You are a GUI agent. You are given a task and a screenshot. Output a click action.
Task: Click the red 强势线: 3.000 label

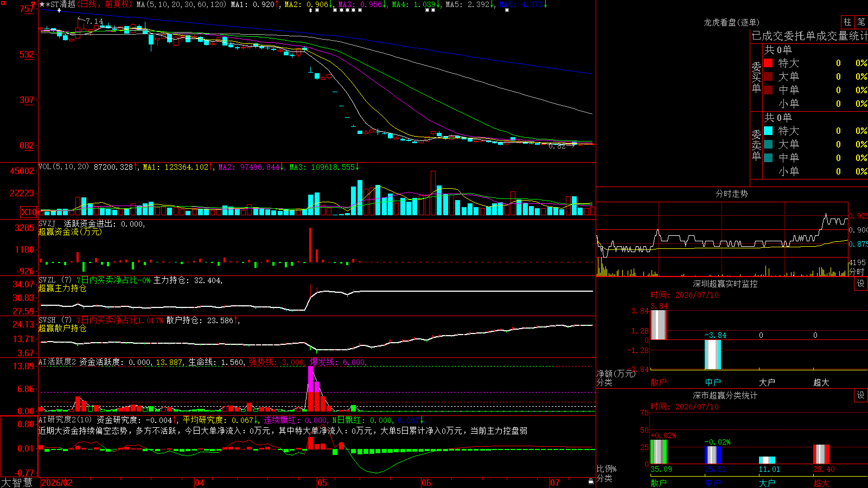click(277, 362)
